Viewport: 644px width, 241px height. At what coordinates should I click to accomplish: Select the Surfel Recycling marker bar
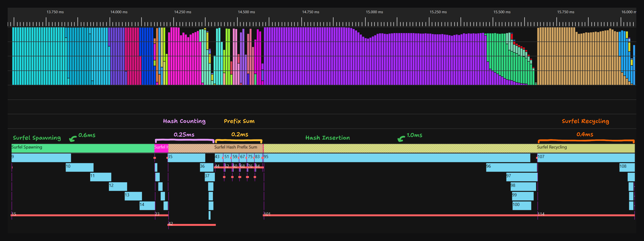coord(585,148)
